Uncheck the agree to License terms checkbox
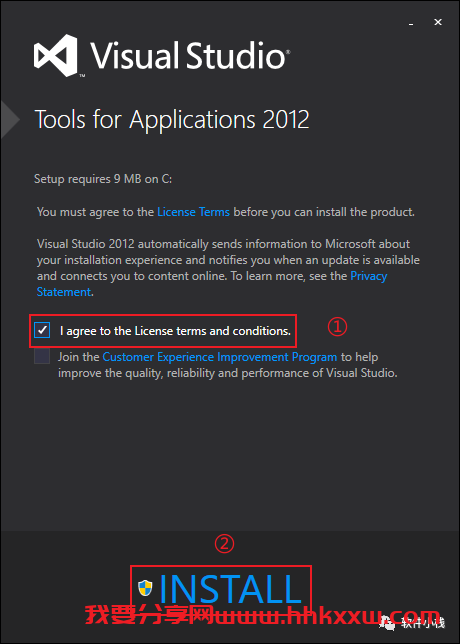Screen dimensions: 460x644 pos(42,330)
